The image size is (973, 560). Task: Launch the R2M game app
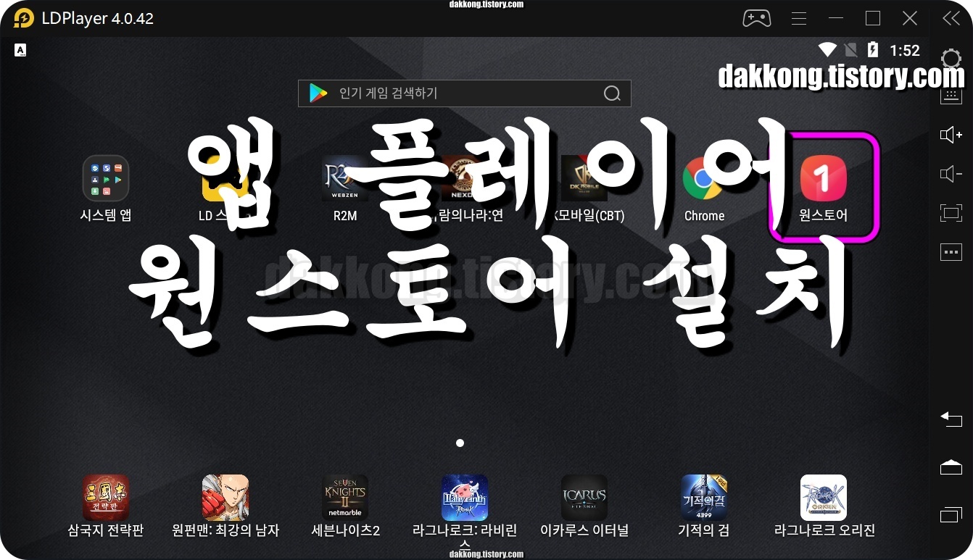345,178
